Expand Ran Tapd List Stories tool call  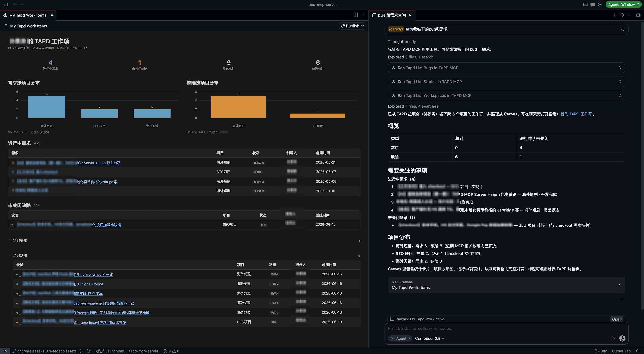[x=506, y=82]
